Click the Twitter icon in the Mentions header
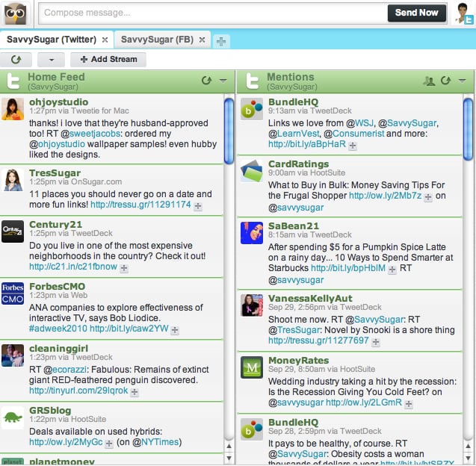The width and height of the screenshot is (476, 466). pyautogui.click(x=253, y=81)
